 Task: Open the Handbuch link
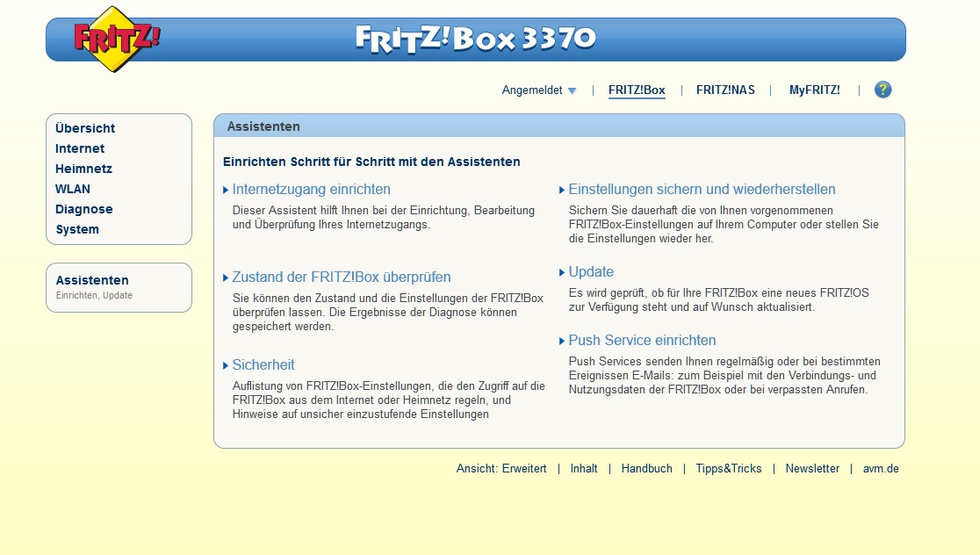click(647, 469)
